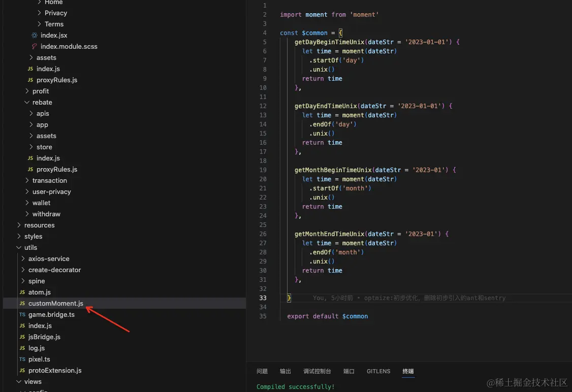Expand the resources folder

(40, 225)
